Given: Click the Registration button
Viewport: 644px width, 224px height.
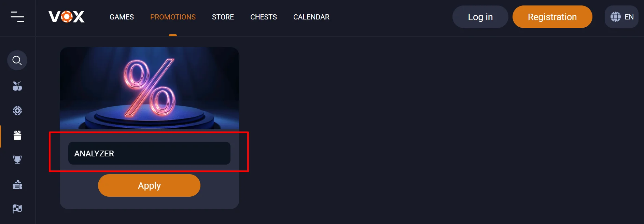Looking at the screenshot, I should [552, 17].
